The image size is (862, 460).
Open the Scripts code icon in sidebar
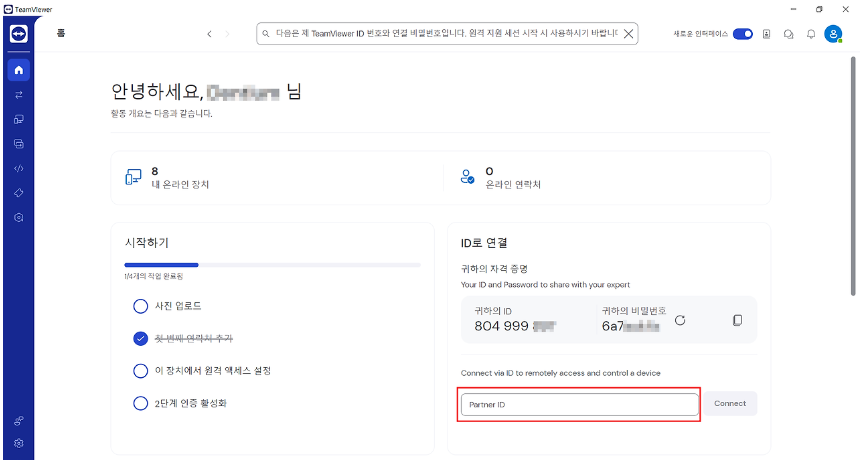coord(19,168)
